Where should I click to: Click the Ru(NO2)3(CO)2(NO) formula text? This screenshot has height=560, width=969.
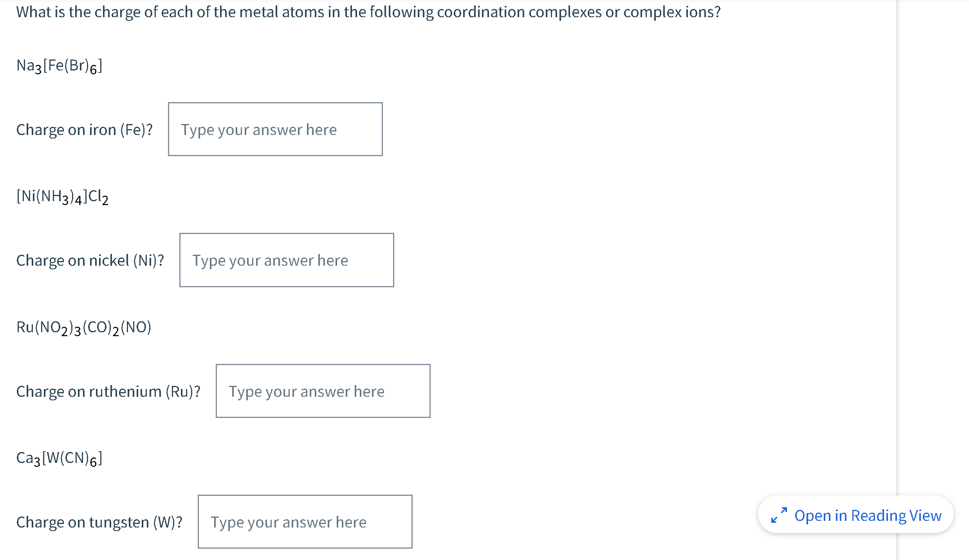[x=84, y=328]
